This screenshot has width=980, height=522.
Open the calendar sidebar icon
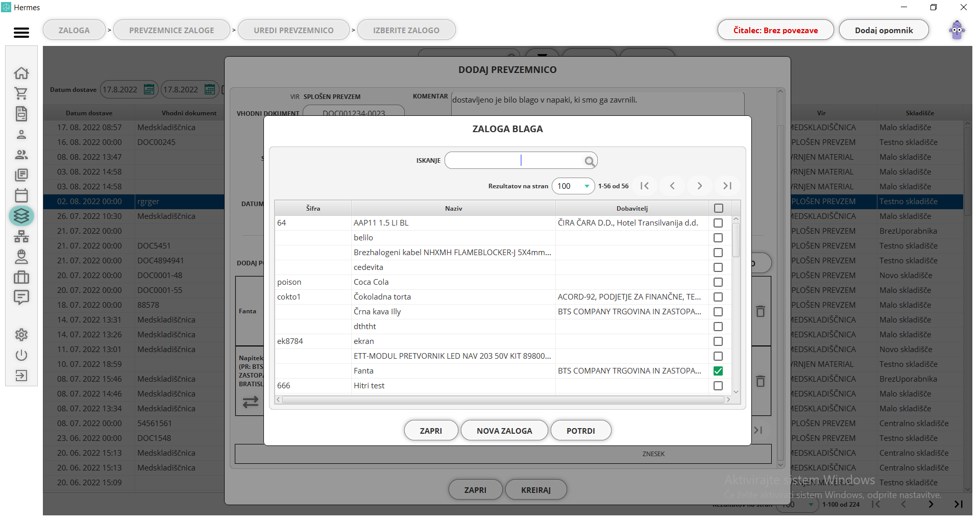(x=21, y=195)
